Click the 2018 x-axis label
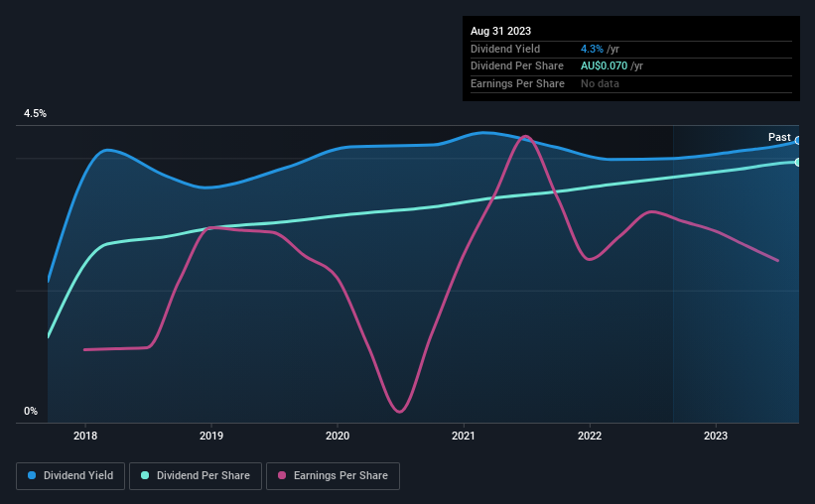 tap(85, 436)
